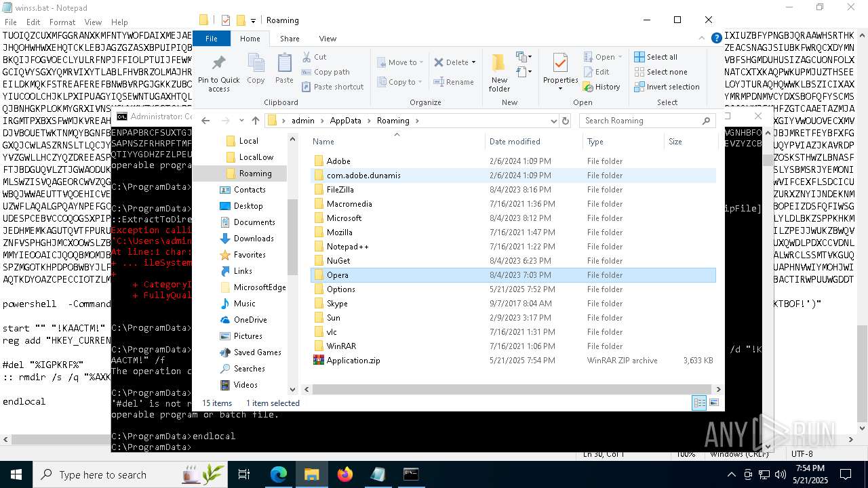
Task: Open Recent locations dropdown arrow
Action: (x=241, y=121)
